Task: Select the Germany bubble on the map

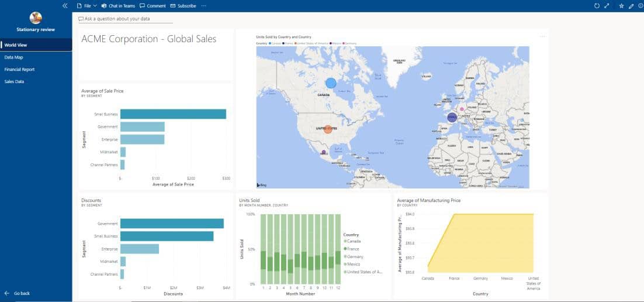Action: pyautogui.click(x=462, y=109)
